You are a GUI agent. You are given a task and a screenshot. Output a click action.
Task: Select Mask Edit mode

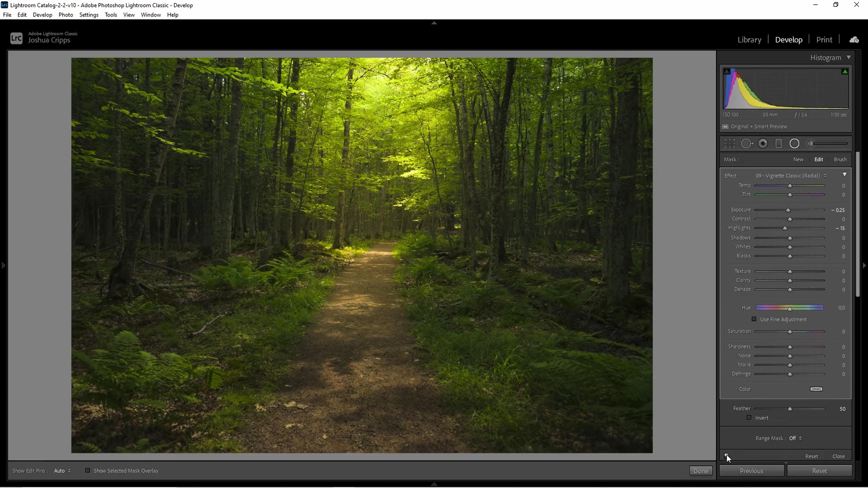(x=818, y=159)
